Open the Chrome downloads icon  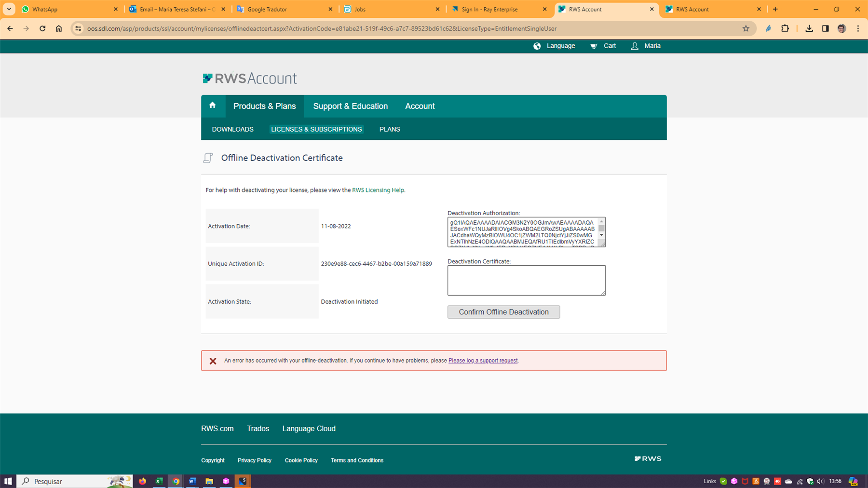pyautogui.click(x=809, y=28)
